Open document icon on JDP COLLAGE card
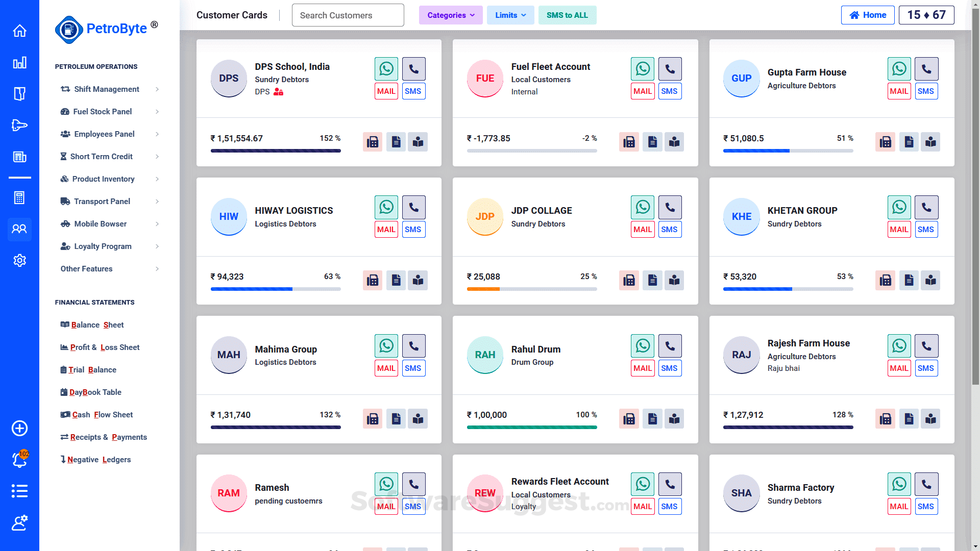 pos(652,280)
